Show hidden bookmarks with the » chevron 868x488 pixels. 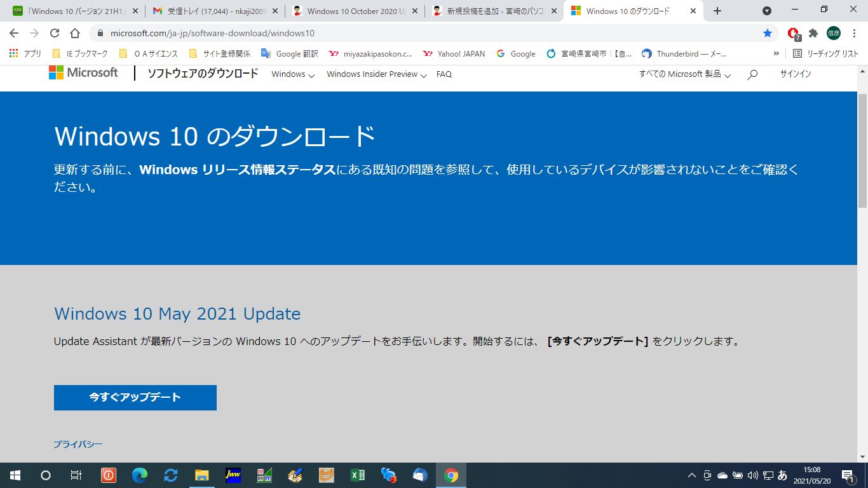point(776,54)
